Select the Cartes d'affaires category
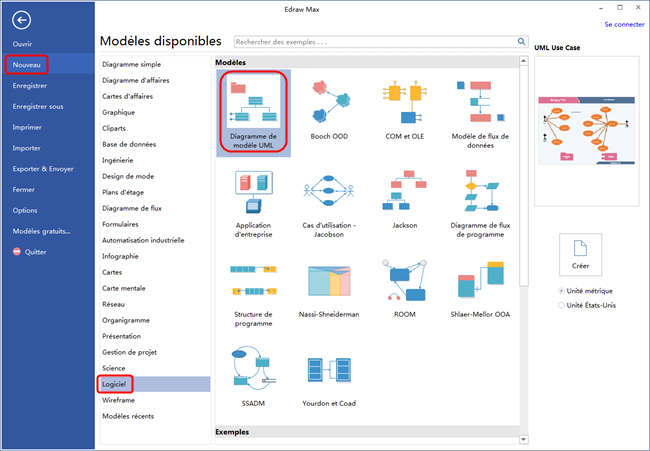 point(128,96)
